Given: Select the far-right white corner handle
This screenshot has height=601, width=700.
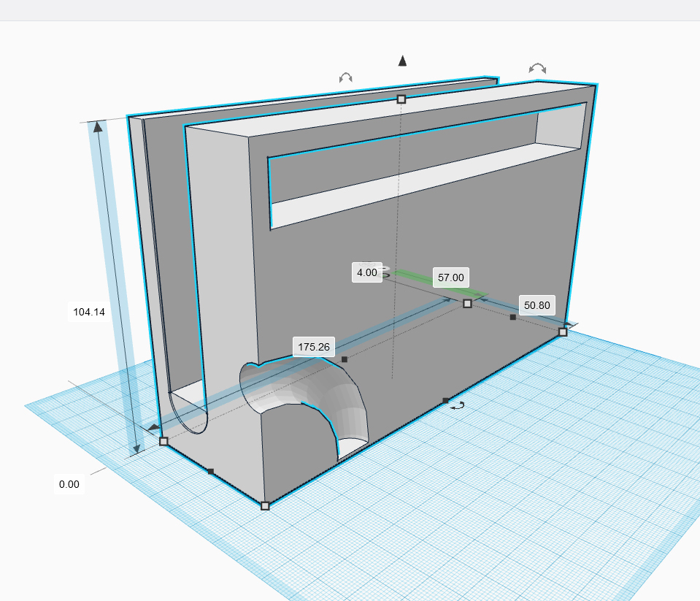Looking at the screenshot, I should [563, 332].
